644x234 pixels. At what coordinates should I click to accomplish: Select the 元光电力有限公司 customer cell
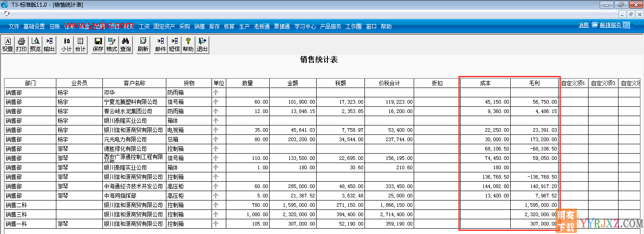click(135, 139)
